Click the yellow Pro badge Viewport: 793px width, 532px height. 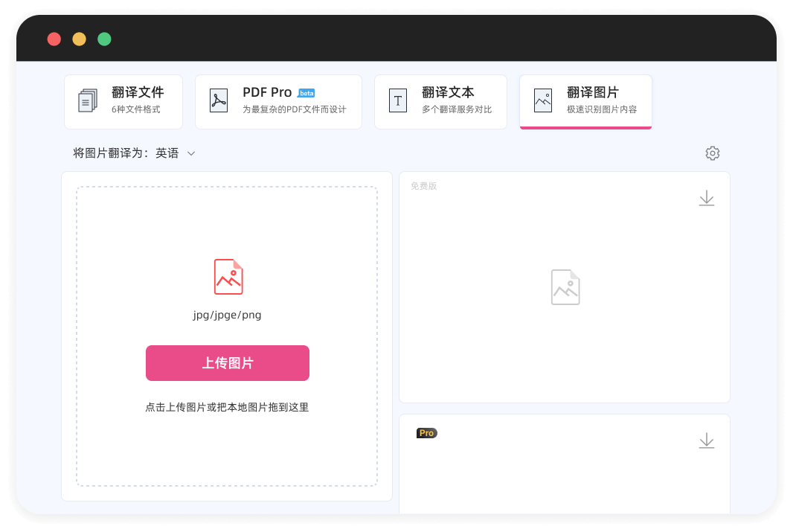[x=426, y=433]
